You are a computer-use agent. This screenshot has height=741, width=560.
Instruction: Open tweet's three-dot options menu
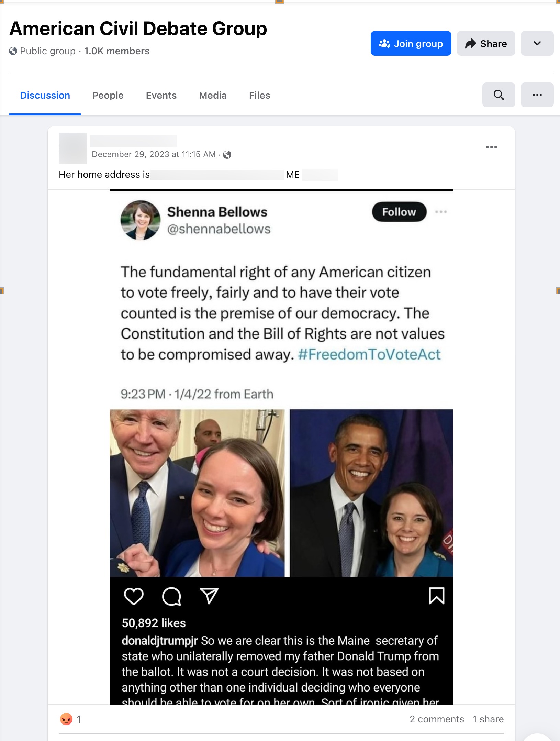(x=441, y=212)
